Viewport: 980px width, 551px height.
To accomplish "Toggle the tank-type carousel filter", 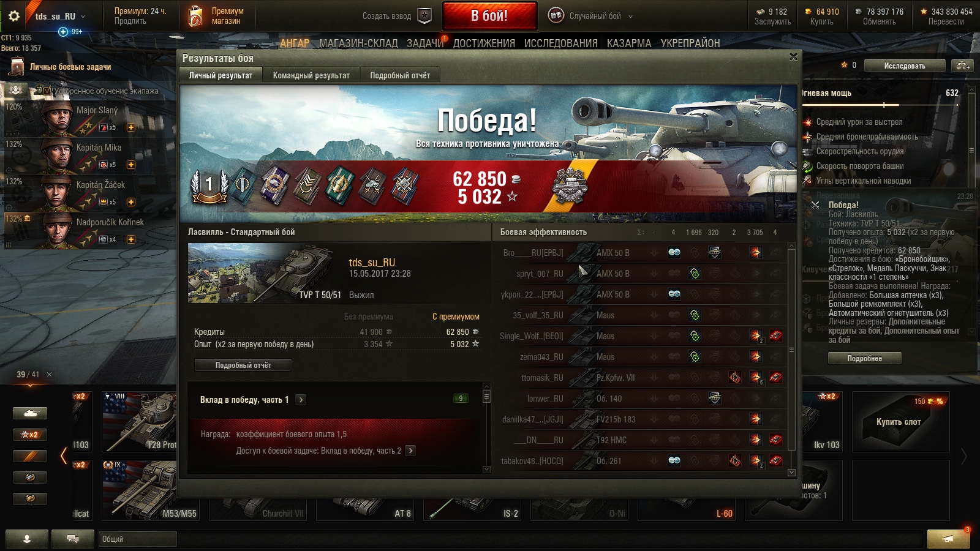I will [x=30, y=413].
